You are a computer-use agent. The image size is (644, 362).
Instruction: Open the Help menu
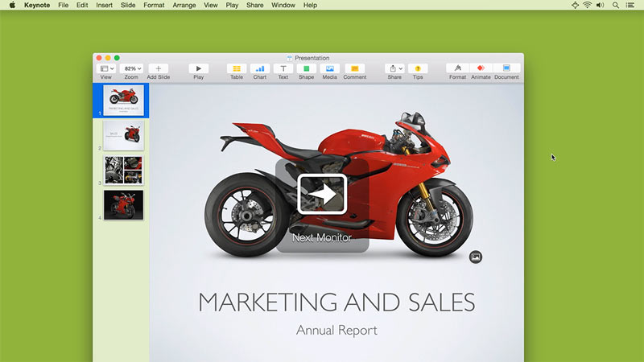(x=310, y=5)
